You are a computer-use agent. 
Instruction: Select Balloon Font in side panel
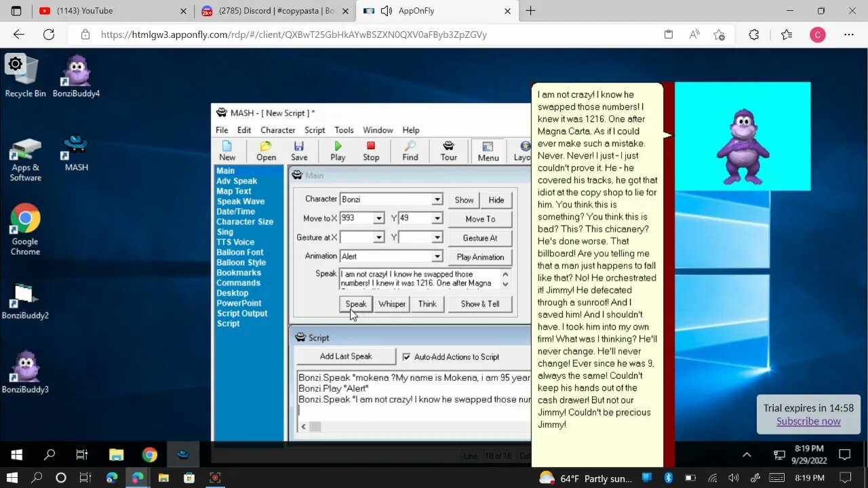tap(240, 252)
